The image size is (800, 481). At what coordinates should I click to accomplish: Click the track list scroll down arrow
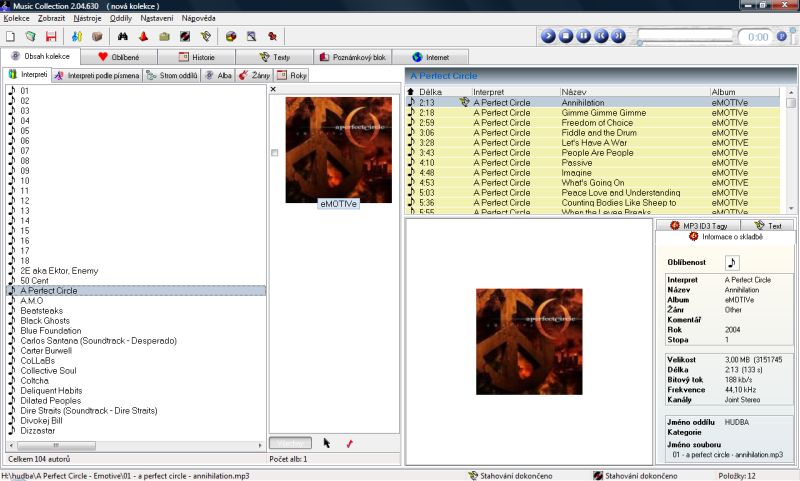tap(791, 209)
